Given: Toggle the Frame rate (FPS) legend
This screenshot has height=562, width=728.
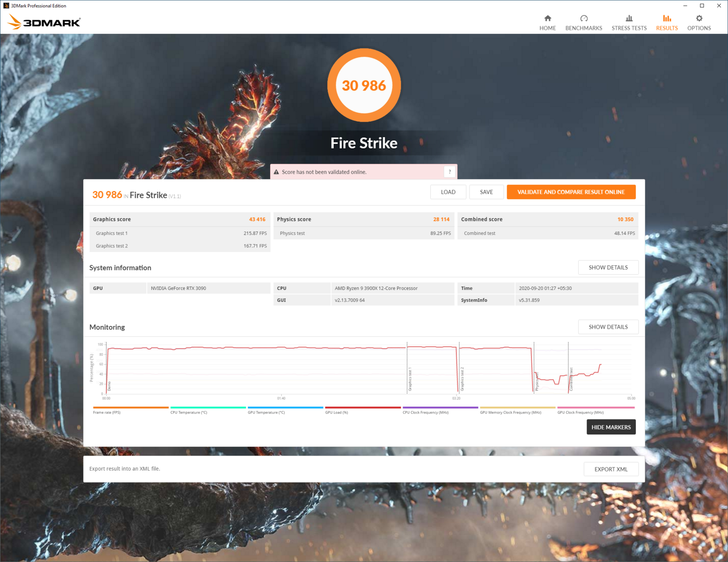Looking at the screenshot, I should tap(131, 410).
